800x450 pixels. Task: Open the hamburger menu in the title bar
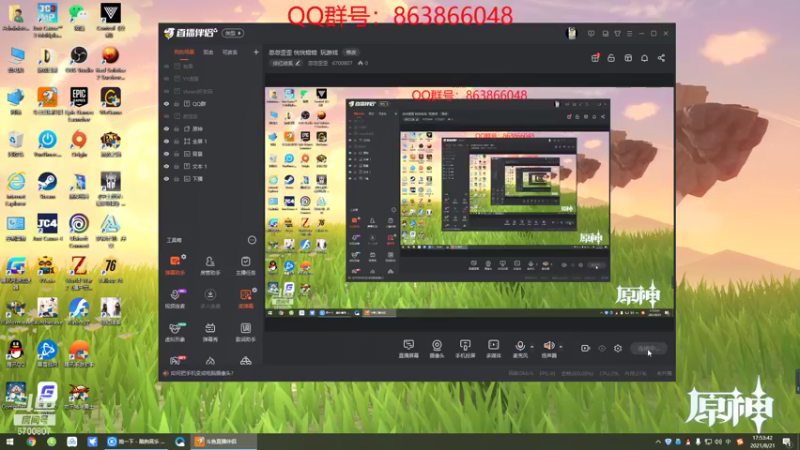(x=630, y=34)
